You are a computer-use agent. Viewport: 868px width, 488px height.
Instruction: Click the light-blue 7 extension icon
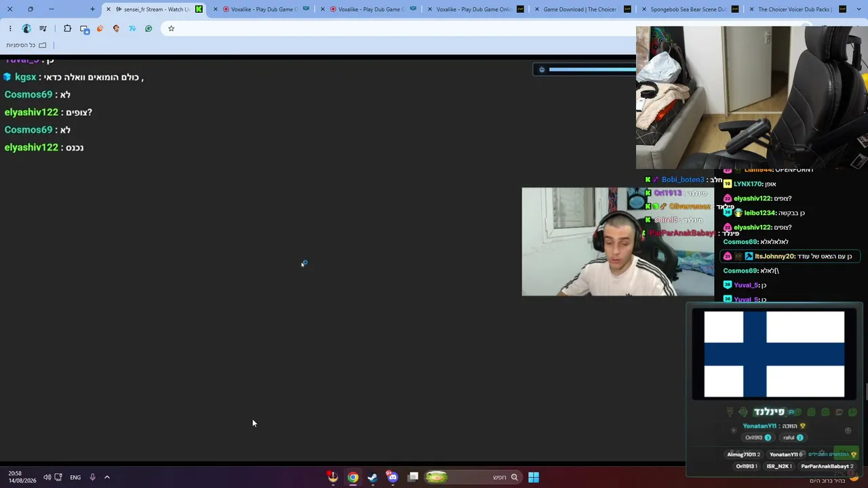132,28
